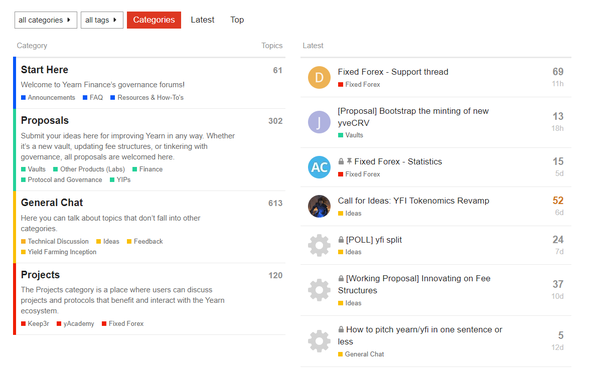
Task: Click Fixed Forex tag under Statistics topic
Action: (x=359, y=174)
